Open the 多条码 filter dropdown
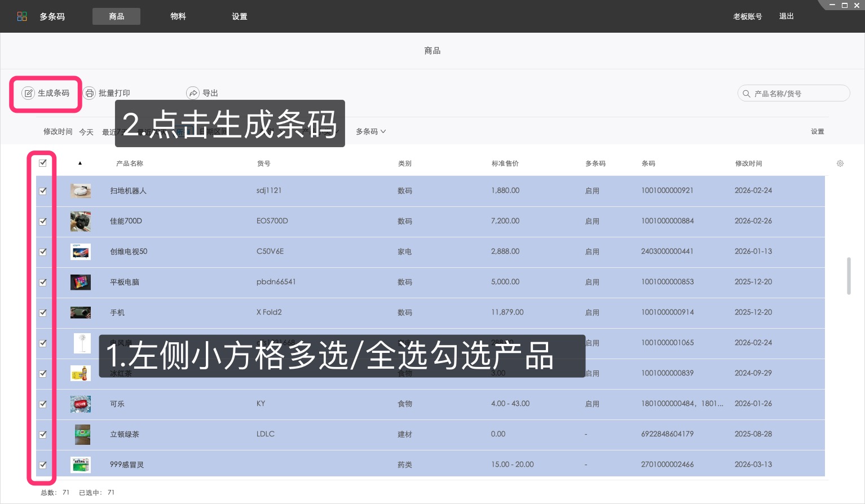Image resolution: width=865 pixels, height=504 pixels. [x=370, y=131]
